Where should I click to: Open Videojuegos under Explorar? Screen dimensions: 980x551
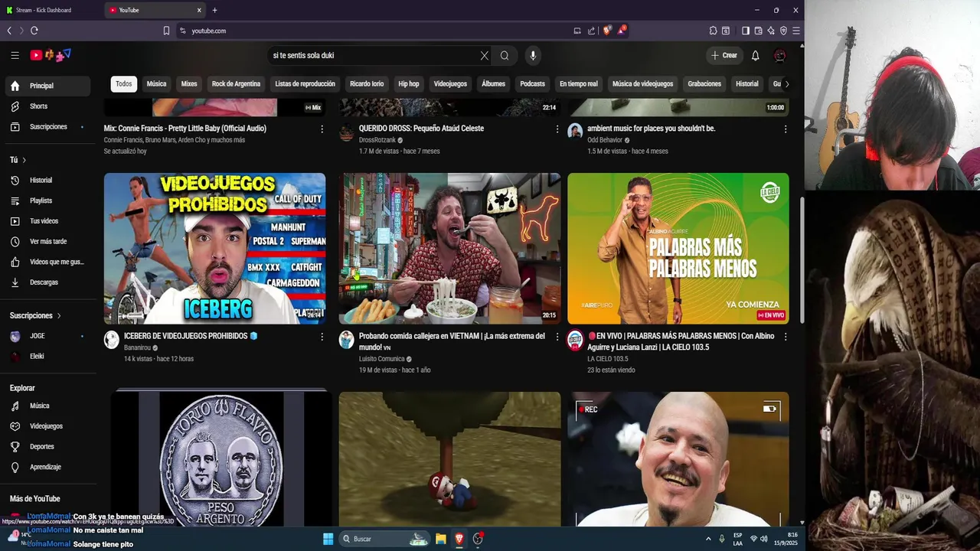tap(47, 426)
